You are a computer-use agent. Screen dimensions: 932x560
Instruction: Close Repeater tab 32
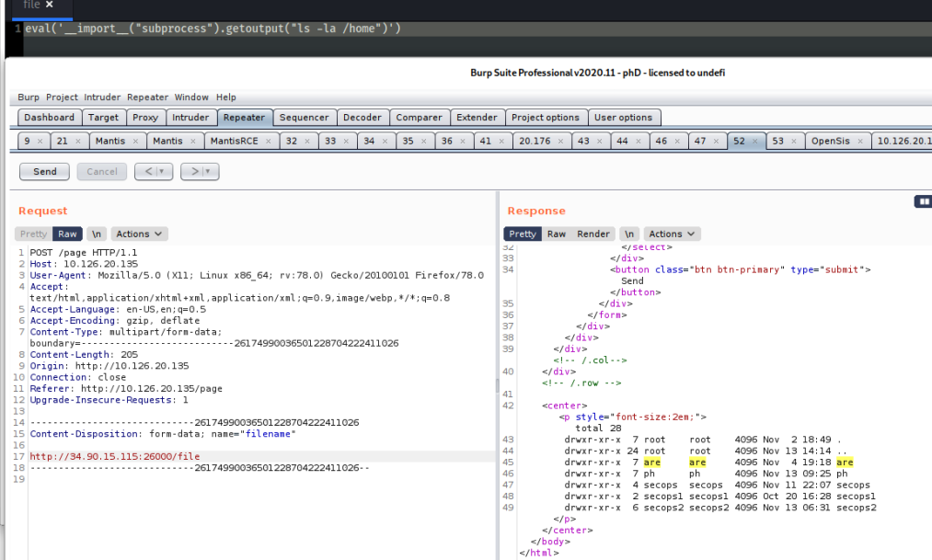307,142
